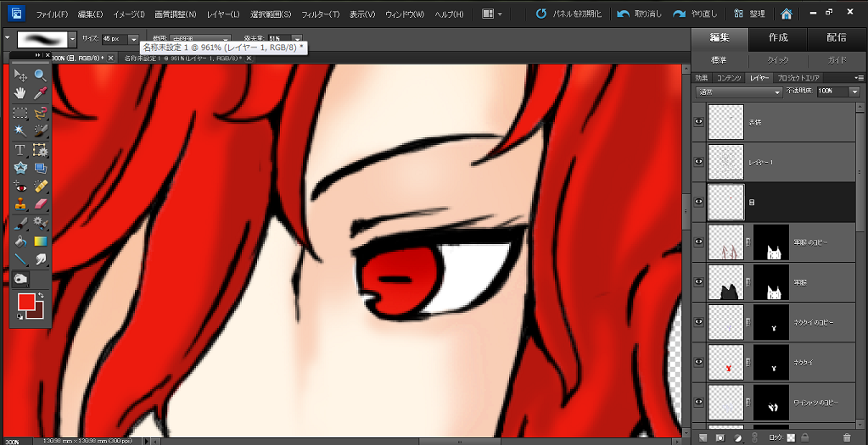
Task: Open the brush preset picker dropdown
Action: [73, 39]
